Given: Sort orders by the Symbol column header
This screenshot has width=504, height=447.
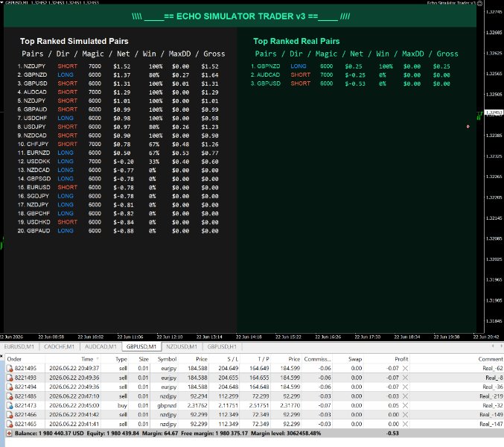Looking at the screenshot, I should (168, 359).
